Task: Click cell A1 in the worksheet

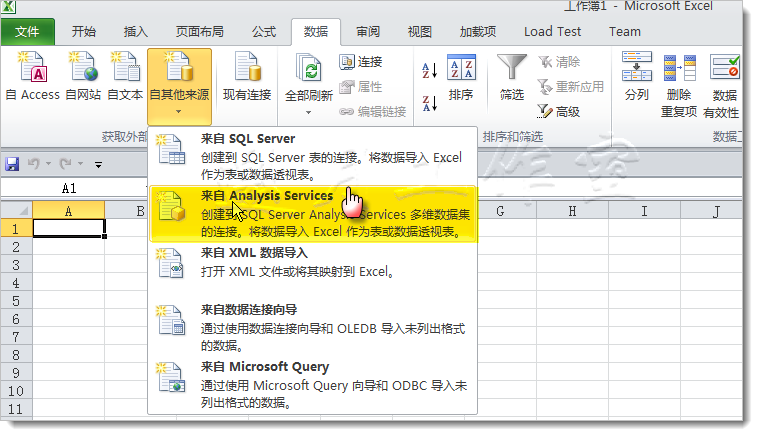Action: point(69,229)
